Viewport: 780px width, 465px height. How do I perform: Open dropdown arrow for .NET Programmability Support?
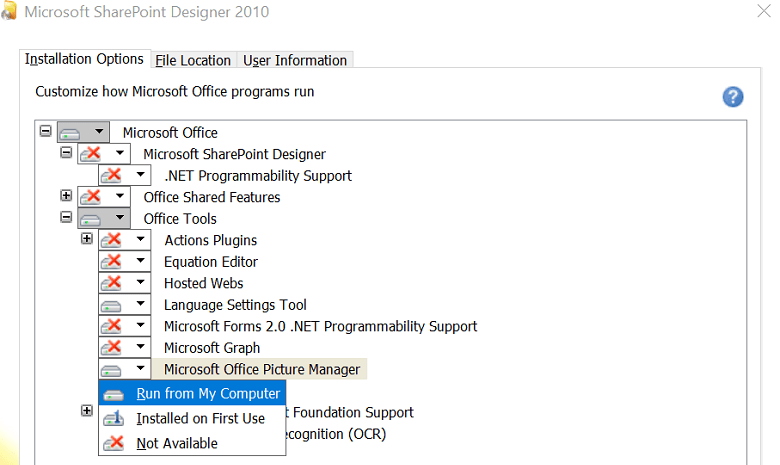pos(141,176)
